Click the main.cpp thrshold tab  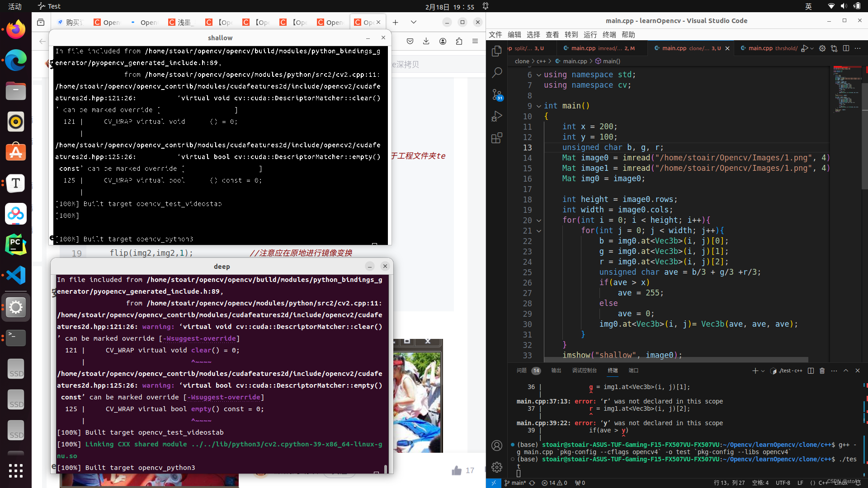coord(772,48)
